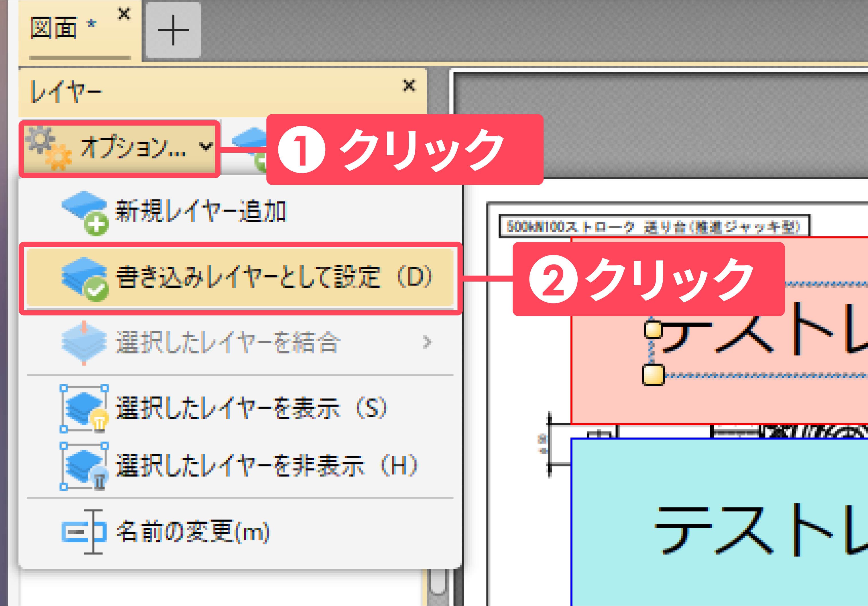Screen dimensions: 868x606
Task: Expand the 選択したレイヤーを結合 submenu arrow
Action: tap(427, 342)
